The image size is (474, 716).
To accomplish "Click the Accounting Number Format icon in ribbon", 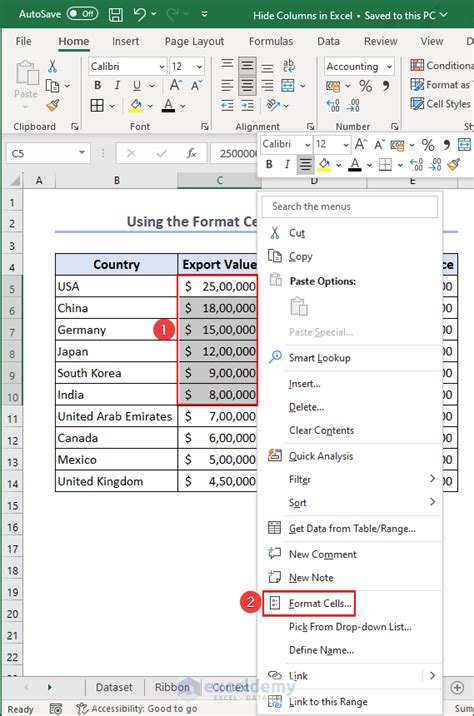I will click(x=332, y=86).
